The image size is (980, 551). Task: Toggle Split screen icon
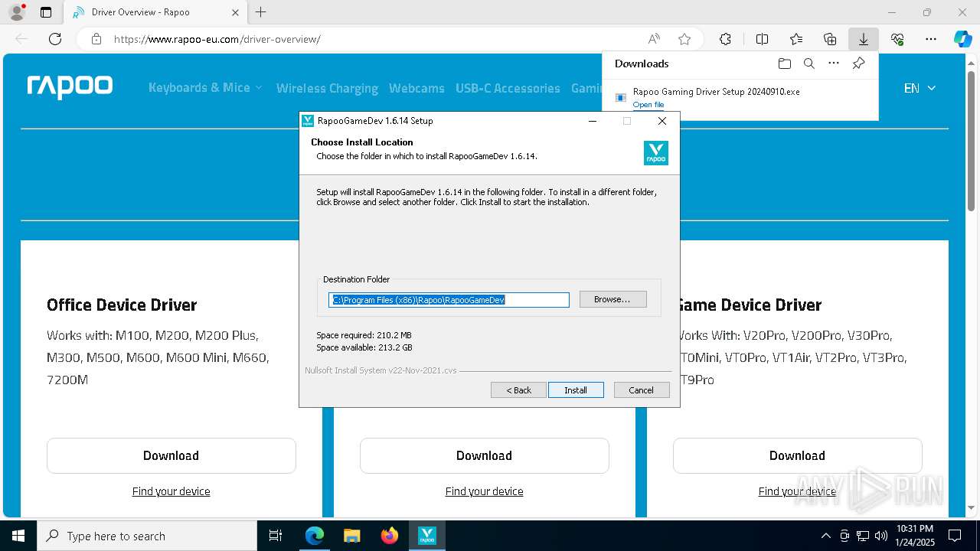coord(762,39)
